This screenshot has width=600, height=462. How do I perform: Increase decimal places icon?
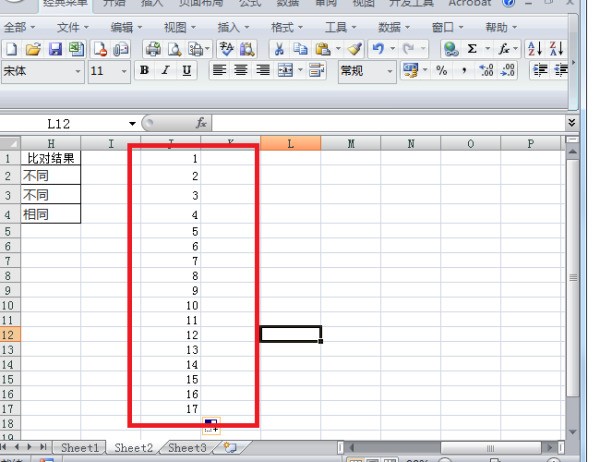[x=486, y=70]
